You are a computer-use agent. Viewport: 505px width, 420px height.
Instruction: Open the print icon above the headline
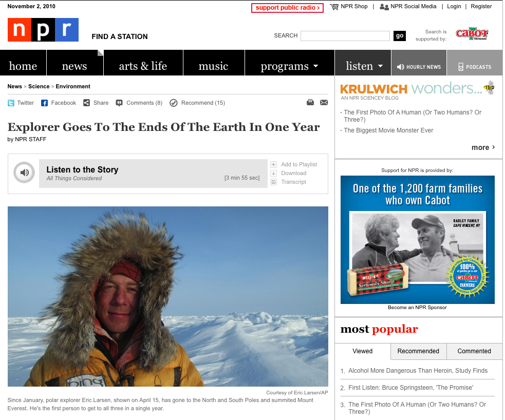point(310,102)
